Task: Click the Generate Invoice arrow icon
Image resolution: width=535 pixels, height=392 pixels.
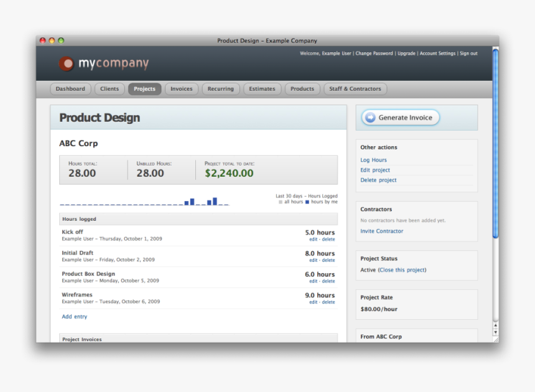Action: pyautogui.click(x=370, y=118)
